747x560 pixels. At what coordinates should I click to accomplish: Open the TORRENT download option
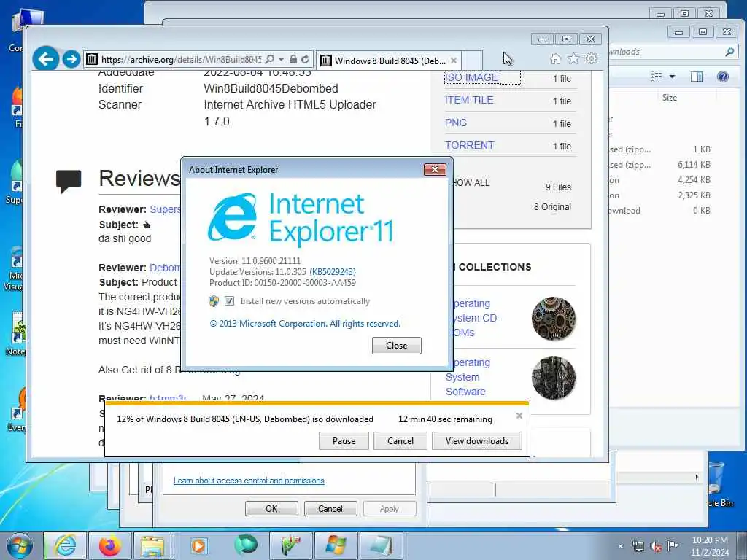pos(469,145)
